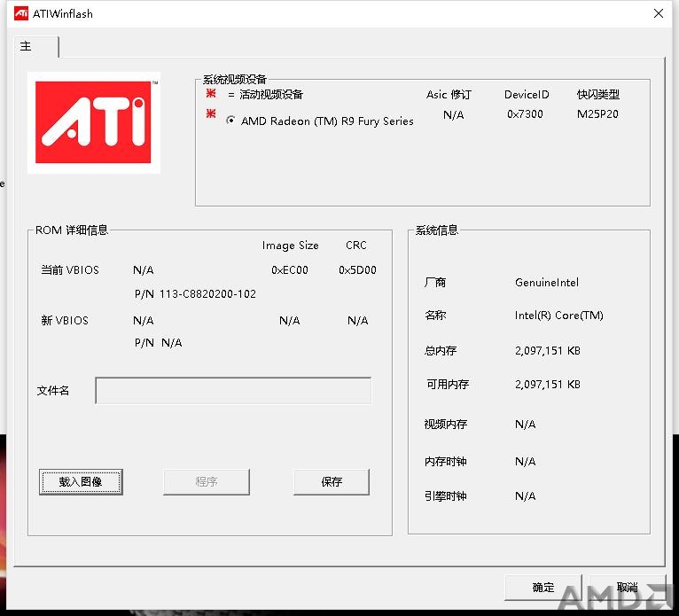The width and height of the screenshot is (679, 616).
Task: Close the ATIWinflash window
Action: coord(659,13)
